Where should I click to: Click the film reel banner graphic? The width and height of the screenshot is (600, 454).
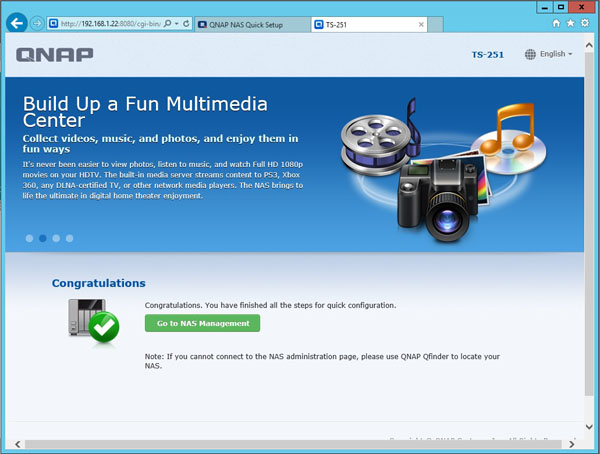click(377, 144)
